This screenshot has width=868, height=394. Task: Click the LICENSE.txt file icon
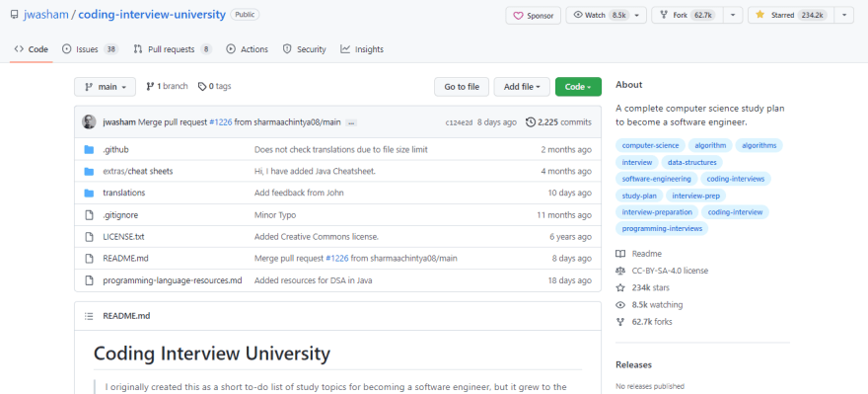89,237
